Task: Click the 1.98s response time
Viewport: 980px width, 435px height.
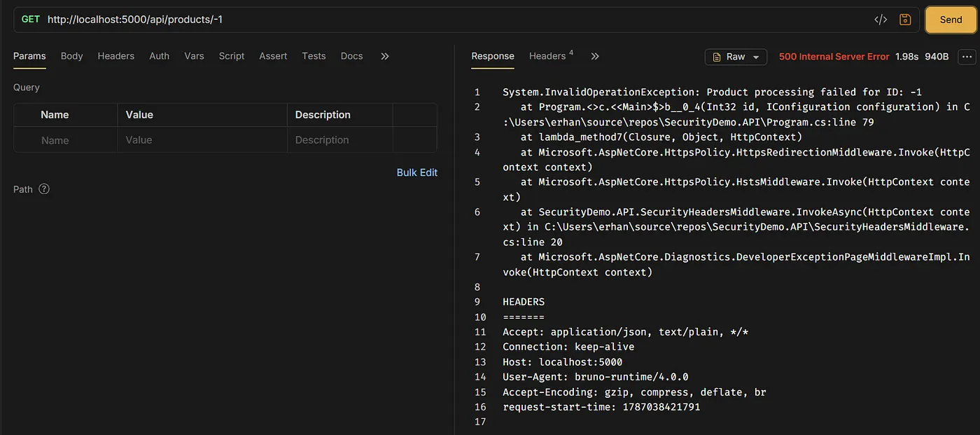Action: click(x=906, y=57)
